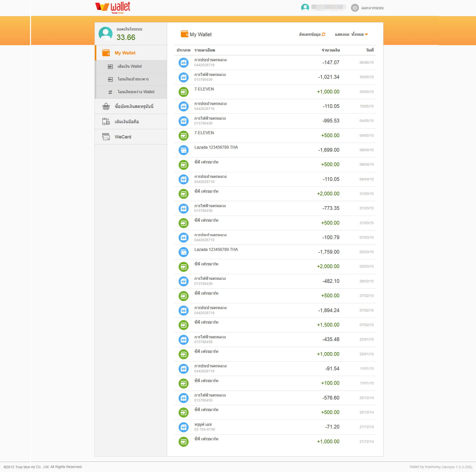Click the profile avatar beside balance 33.66
This screenshot has height=472, width=476.
[x=106, y=34]
